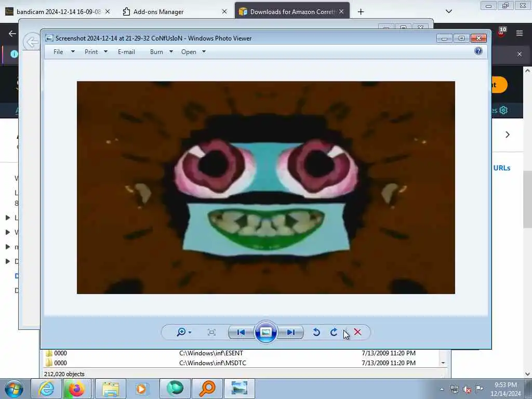Click the extension icon with badge 10
Image resolution: width=532 pixels, height=399 pixels.
coord(502,32)
